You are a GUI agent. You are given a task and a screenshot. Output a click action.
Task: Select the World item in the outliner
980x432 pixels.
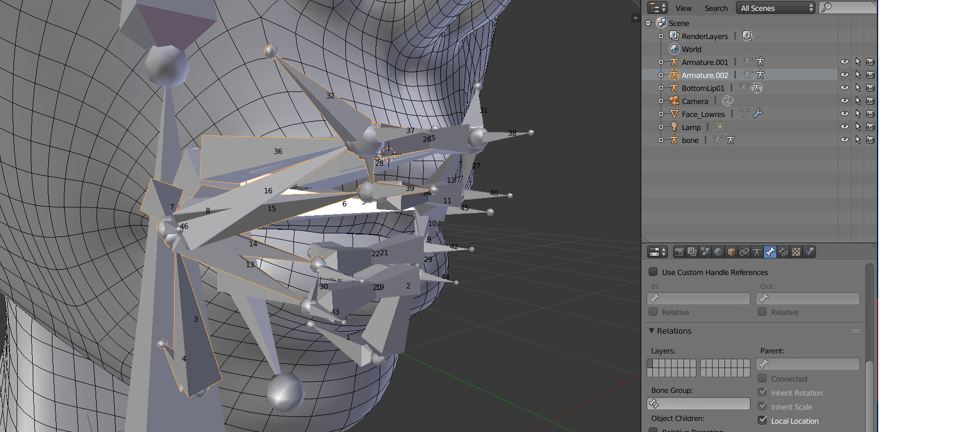[691, 49]
